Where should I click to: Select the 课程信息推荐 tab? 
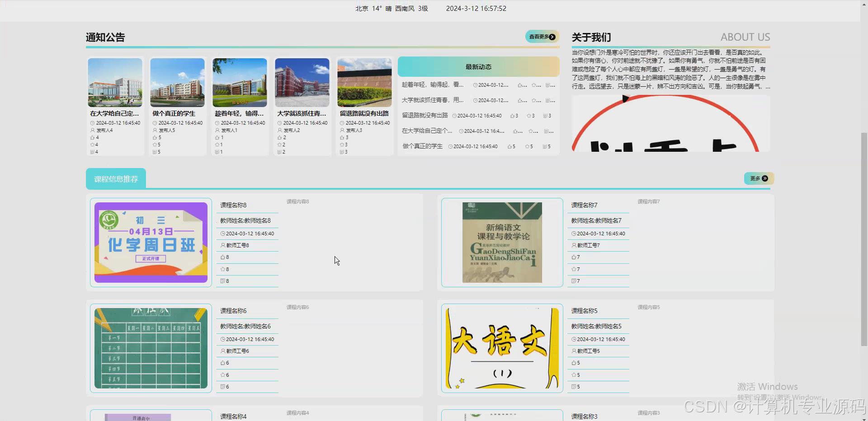click(115, 179)
